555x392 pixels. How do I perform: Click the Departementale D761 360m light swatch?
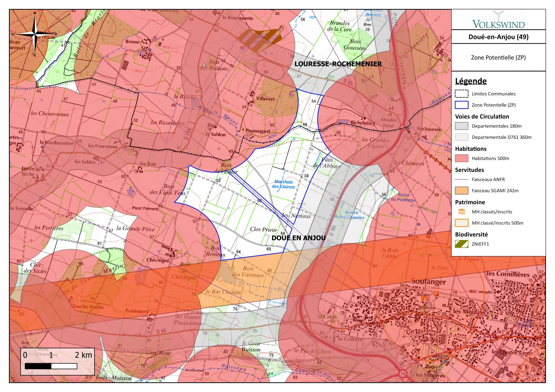click(x=462, y=137)
